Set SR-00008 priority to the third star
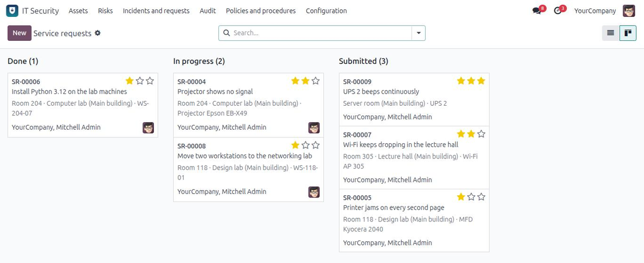This screenshot has width=644, height=263. [316, 145]
